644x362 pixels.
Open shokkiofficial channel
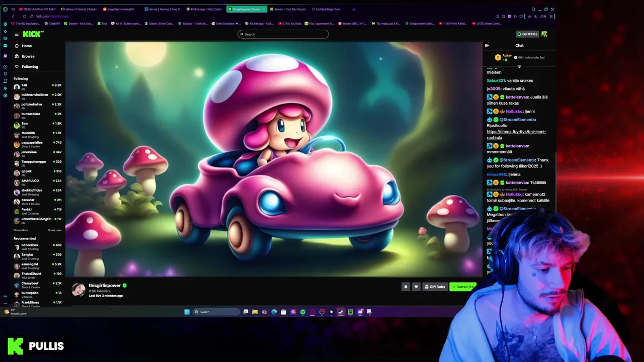pos(38,192)
